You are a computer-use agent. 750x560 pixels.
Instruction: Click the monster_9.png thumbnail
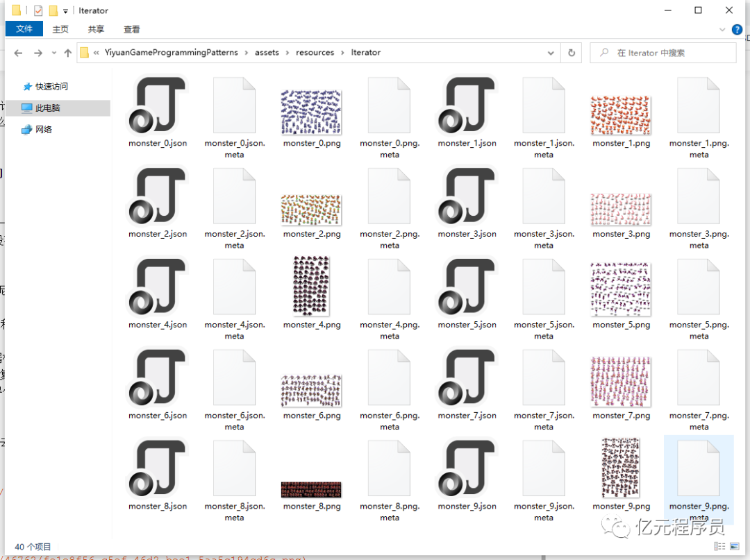point(621,468)
